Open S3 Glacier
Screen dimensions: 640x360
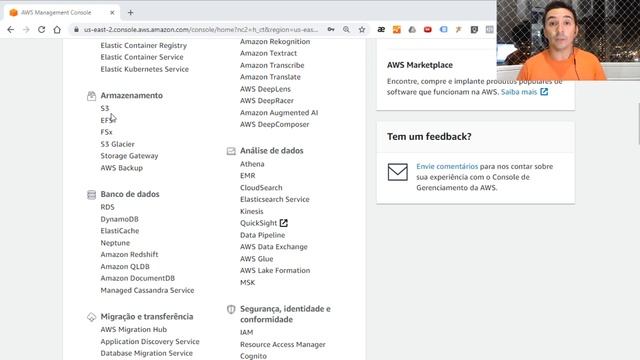[x=118, y=144]
